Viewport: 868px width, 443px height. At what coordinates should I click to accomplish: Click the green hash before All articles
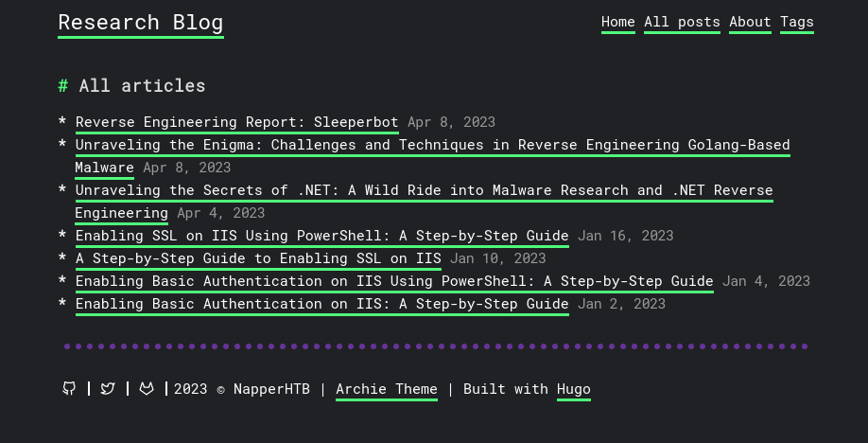[x=63, y=86]
